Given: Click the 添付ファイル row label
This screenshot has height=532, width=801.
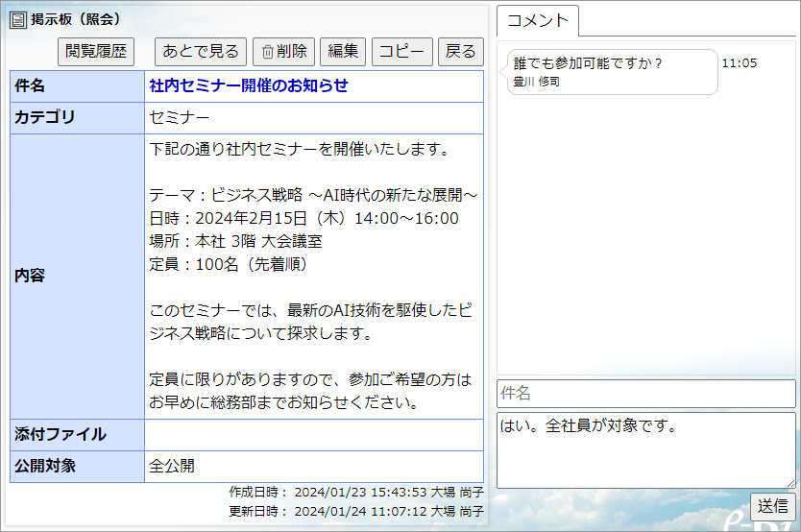Looking at the screenshot, I should pyautogui.click(x=61, y=434).
